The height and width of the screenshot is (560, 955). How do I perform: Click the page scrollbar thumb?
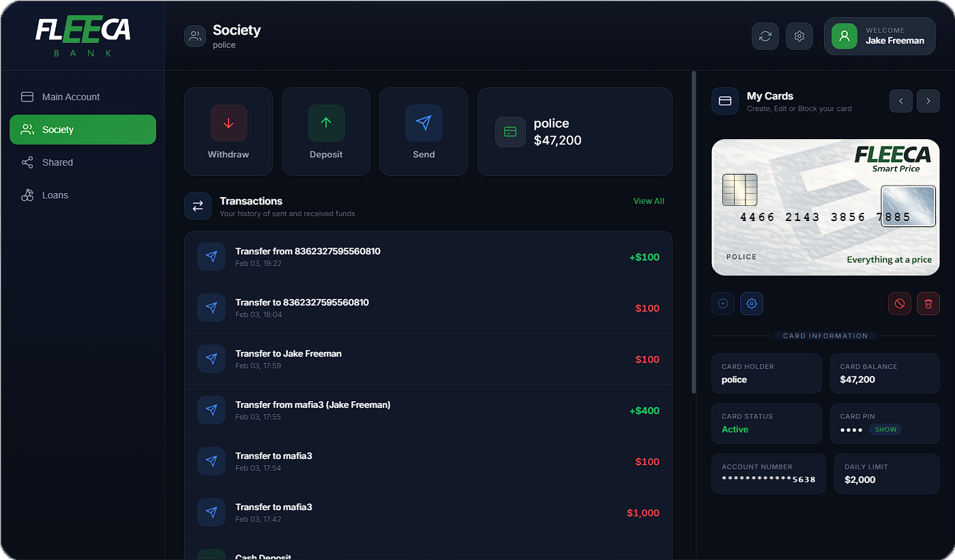[694, 232]
